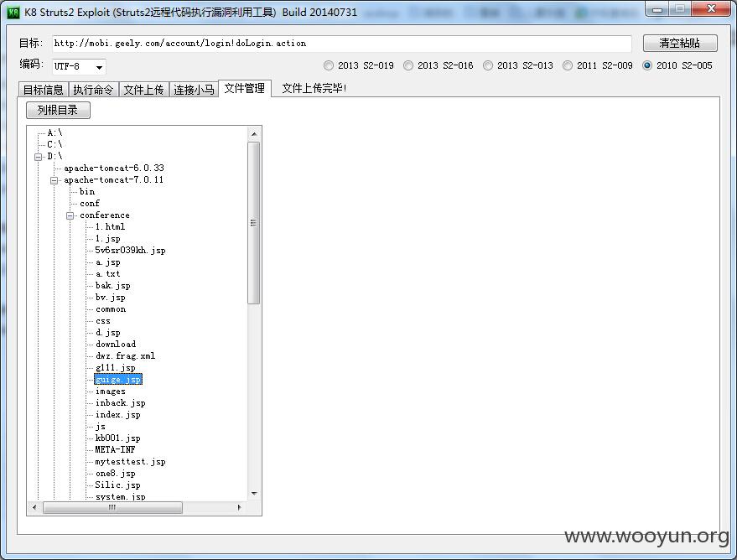Screen dimensions: 737x560
Task: Click the K8 application icon in title bar
Action: click(x=13, y=12)
